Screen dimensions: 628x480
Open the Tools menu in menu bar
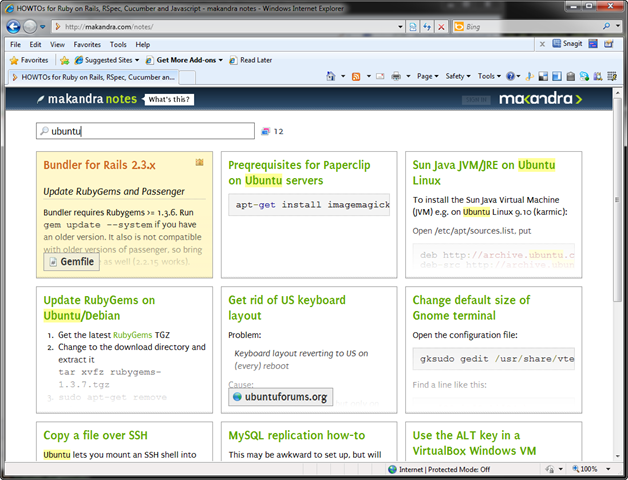point(118,44)
